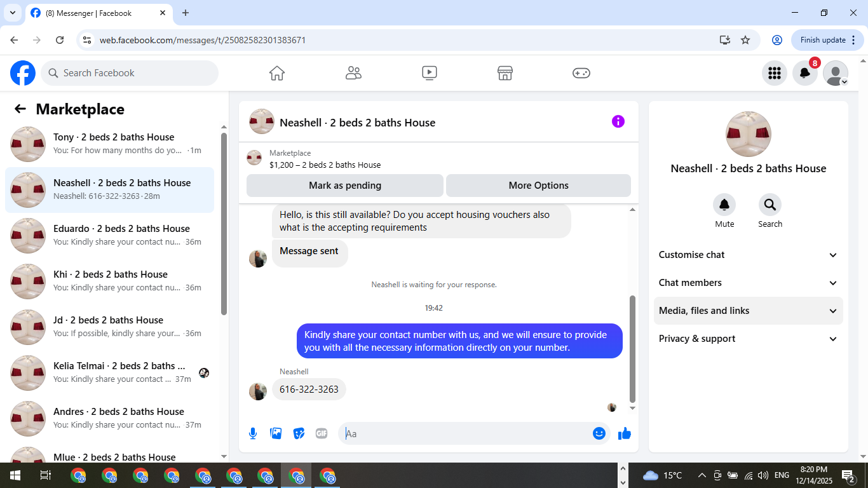Click conversation header Neashell title
Image resolution: width=868 pixels, height=488 pixels.
[358, 123]
